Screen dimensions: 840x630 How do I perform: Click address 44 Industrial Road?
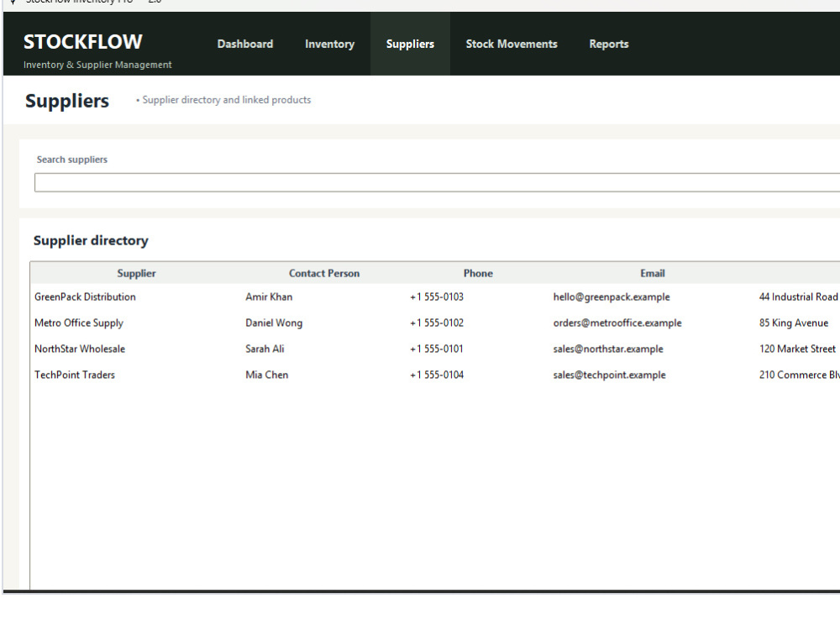pyautogui.click(x=798, y=297)
